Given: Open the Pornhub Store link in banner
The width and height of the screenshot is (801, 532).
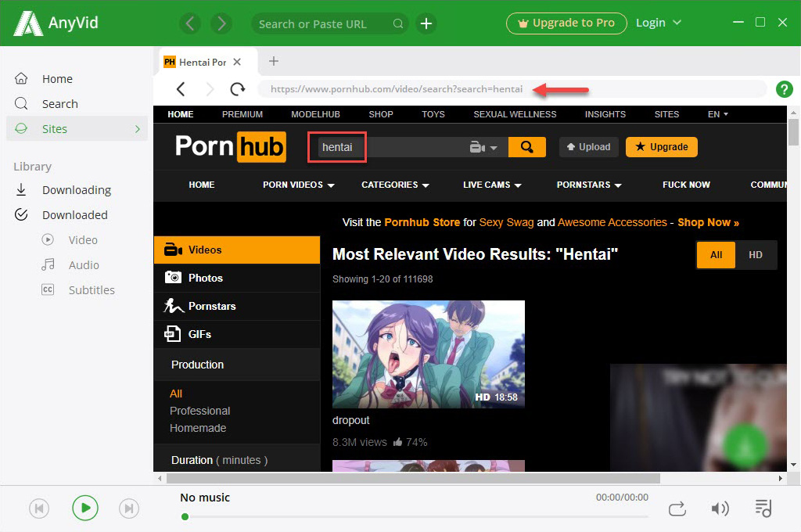Looking at the screenshot, I should click(x=422, y=223).
